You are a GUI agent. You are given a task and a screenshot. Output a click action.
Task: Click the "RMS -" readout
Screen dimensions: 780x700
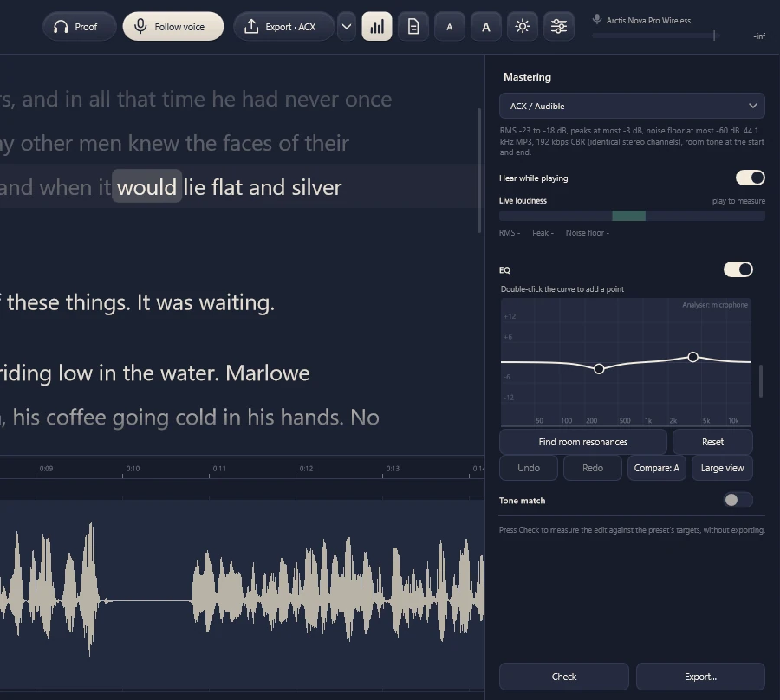tap(510, 233)
